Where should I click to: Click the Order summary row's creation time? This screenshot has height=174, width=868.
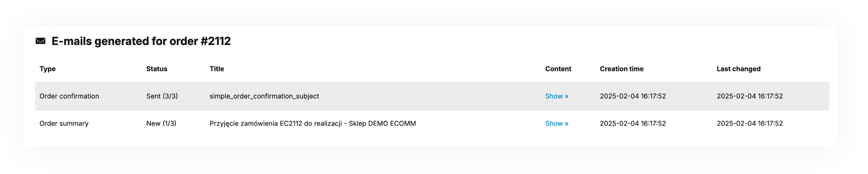633,124
